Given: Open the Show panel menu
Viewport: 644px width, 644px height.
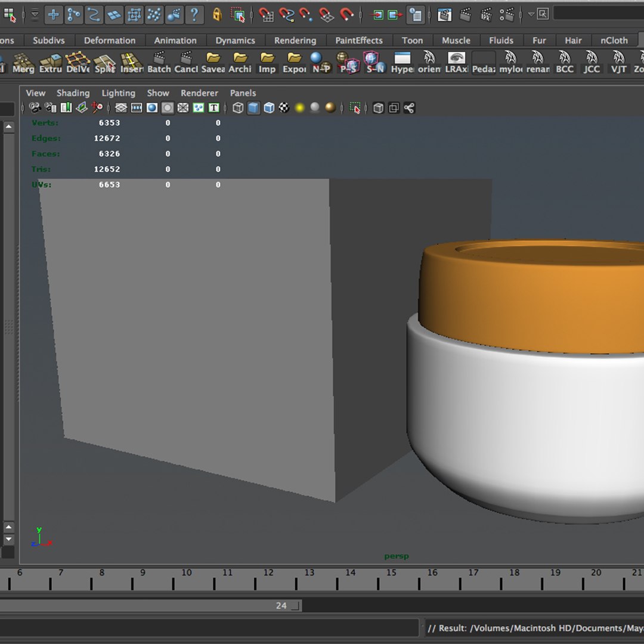Looking at the screenshot, I should pos(158,93).
